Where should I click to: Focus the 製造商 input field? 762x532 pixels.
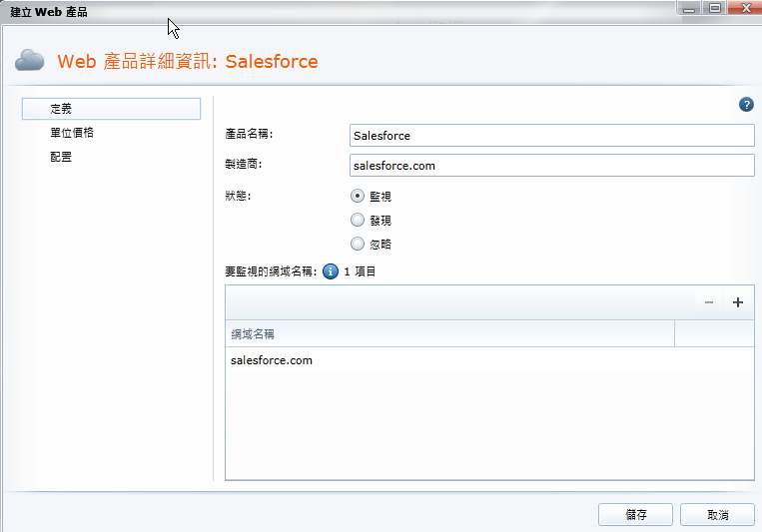click(552, 166)
